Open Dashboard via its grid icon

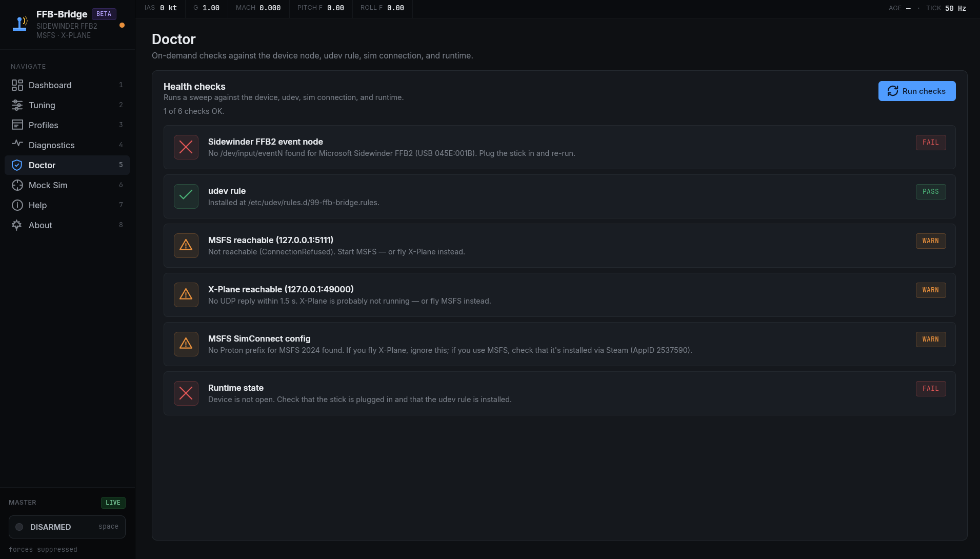[17, 85]
